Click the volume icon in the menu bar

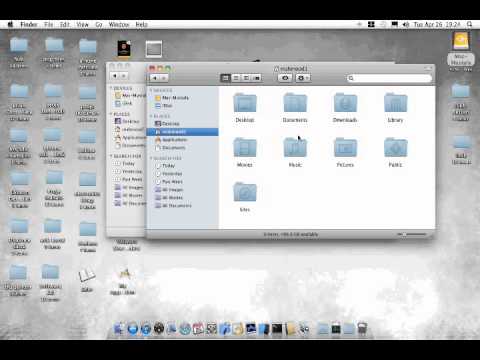pos(406,24)
